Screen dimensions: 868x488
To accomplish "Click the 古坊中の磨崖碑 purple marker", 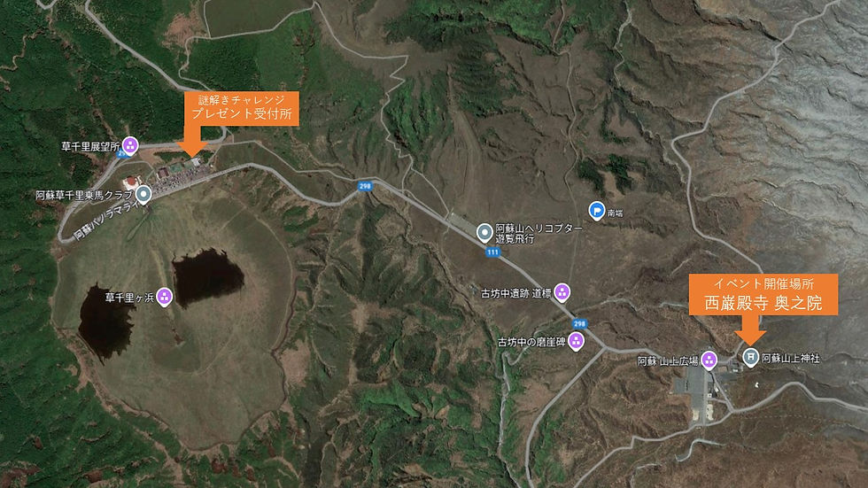I will coord(577,341).
